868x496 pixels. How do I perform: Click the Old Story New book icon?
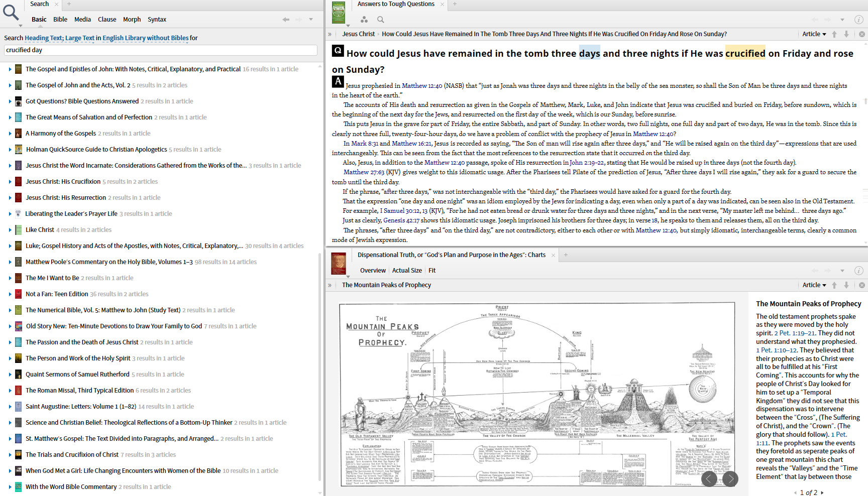[x=18, y=326]
